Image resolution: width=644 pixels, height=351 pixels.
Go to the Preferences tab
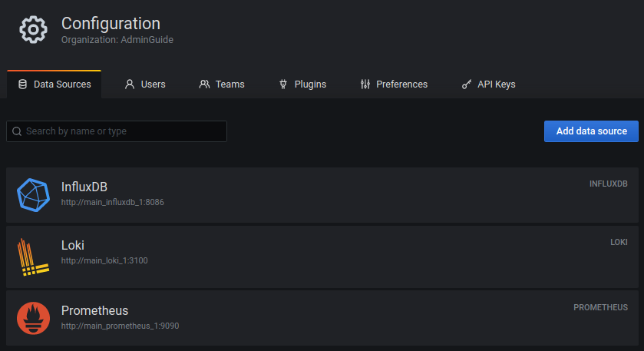tap(401, 84)
